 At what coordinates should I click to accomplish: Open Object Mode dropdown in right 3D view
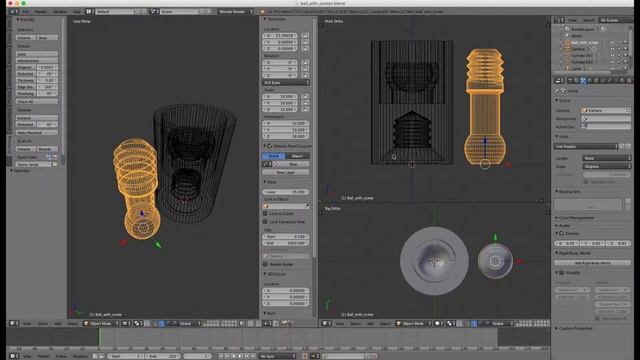click(x=413, y=323)
